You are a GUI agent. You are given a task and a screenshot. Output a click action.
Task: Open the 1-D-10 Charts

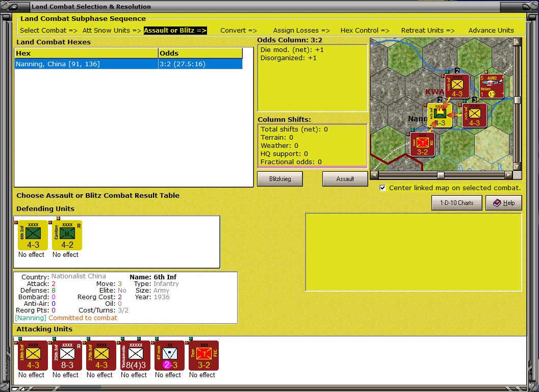tap(457, 203)
